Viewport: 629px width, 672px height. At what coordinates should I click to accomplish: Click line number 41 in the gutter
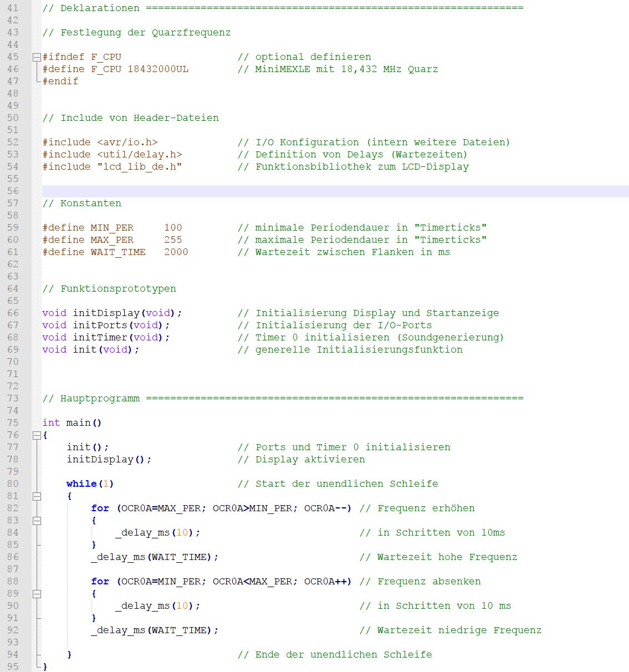(x=13, y=8)
